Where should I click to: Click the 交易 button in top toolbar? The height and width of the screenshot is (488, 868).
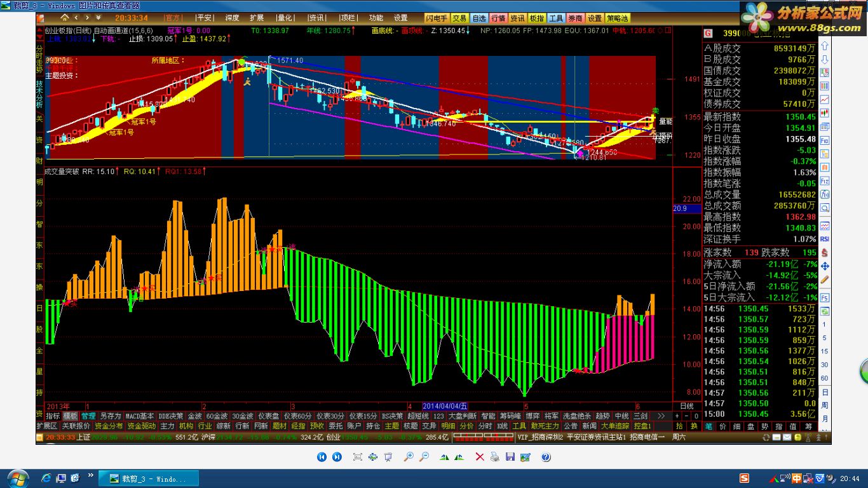[460, 18]
